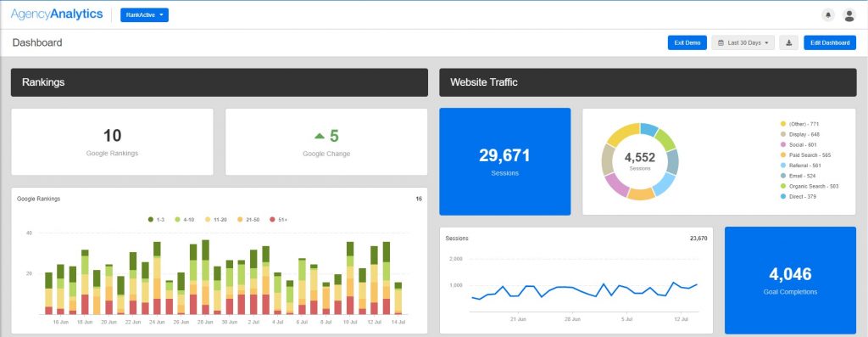Toggle the 1-3 legend series

coord(157,220)
